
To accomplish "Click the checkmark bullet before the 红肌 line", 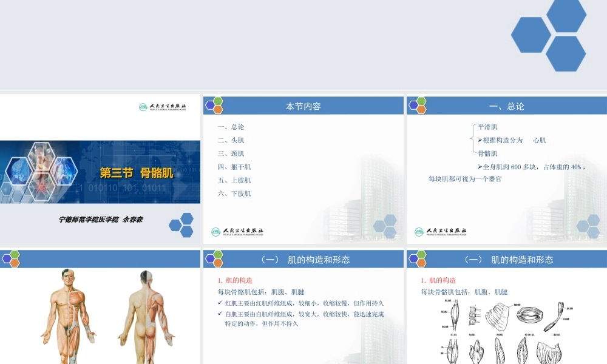I will [x=220, y=303].
